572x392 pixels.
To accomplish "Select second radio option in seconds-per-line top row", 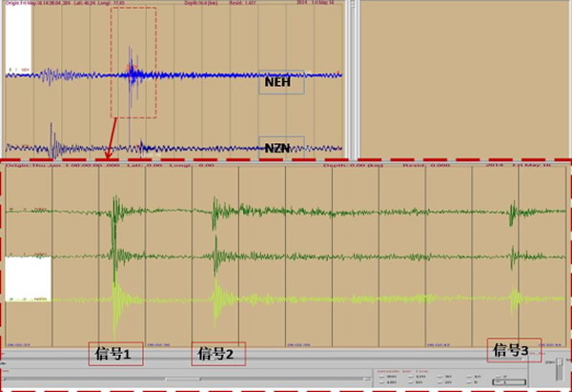I will [411, 376].
